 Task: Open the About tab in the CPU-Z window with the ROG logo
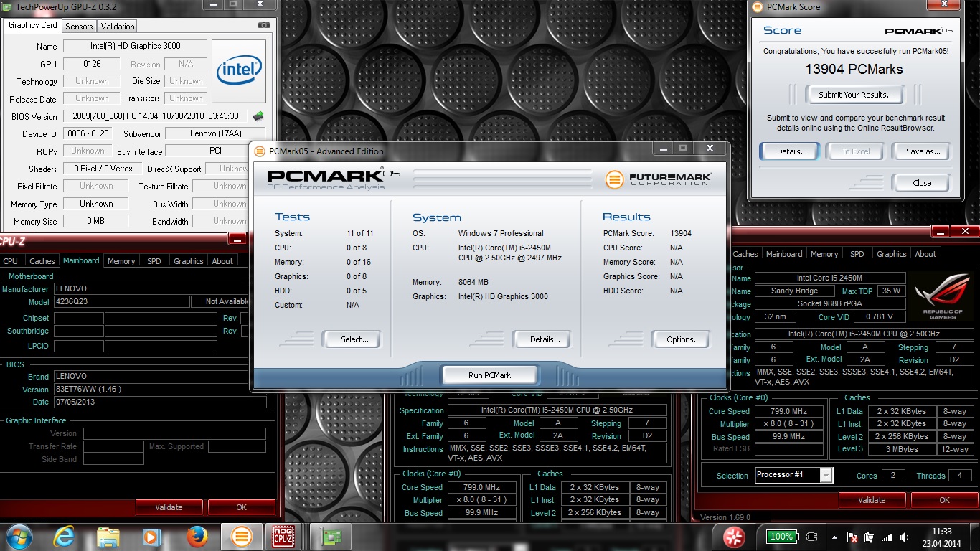pos(925,254)
